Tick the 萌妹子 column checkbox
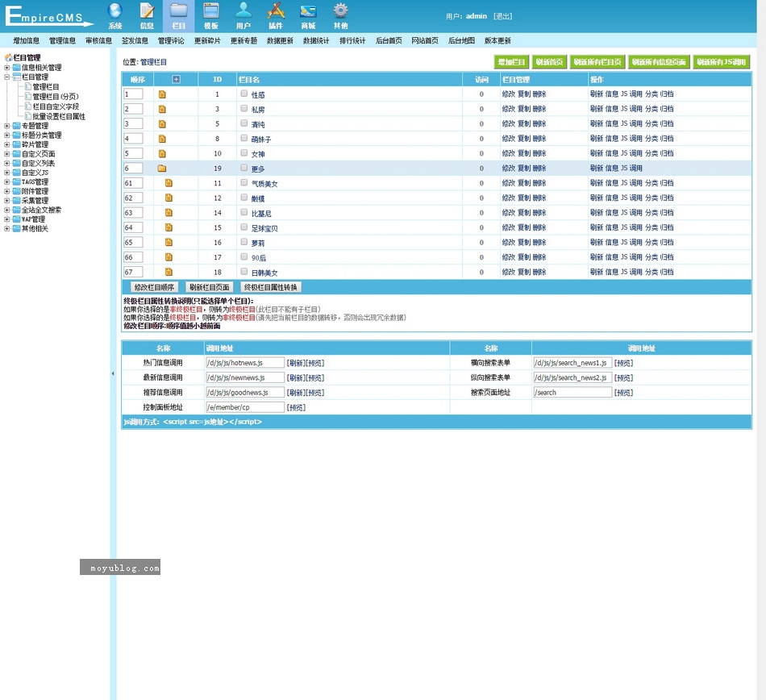The height and width of the screenshot is (700, 766). [244, 138]
